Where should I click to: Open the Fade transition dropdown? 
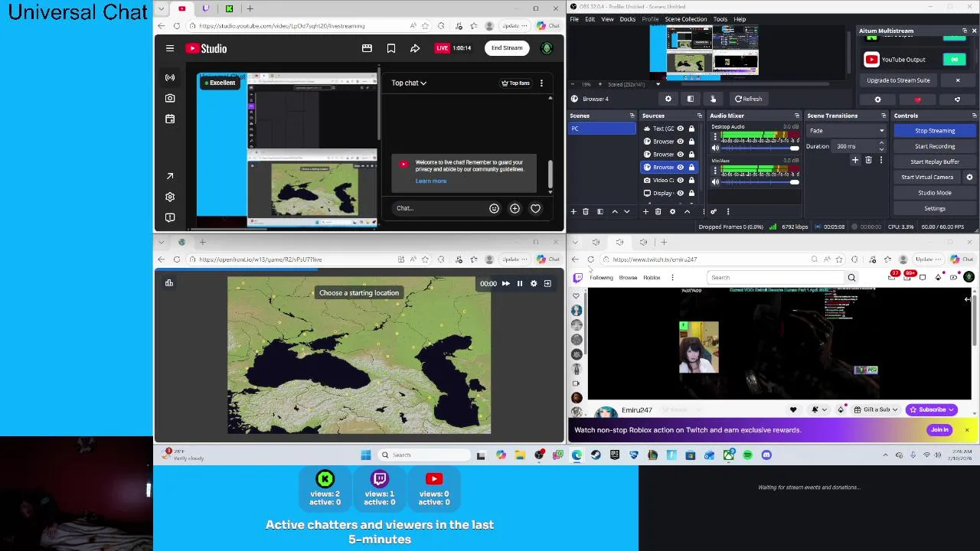click(846, 131)
